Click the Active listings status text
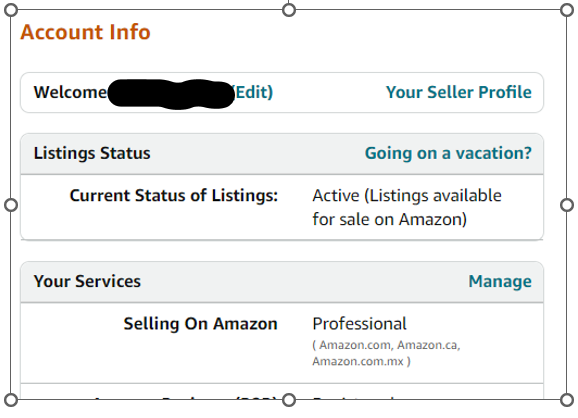The image size is (578, 418). coord(407,207)
